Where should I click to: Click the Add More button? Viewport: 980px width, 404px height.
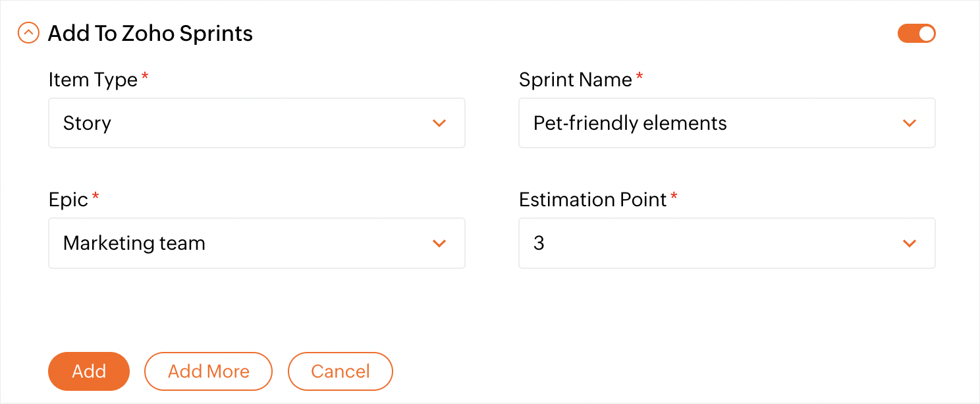click(x=208, y=371)
